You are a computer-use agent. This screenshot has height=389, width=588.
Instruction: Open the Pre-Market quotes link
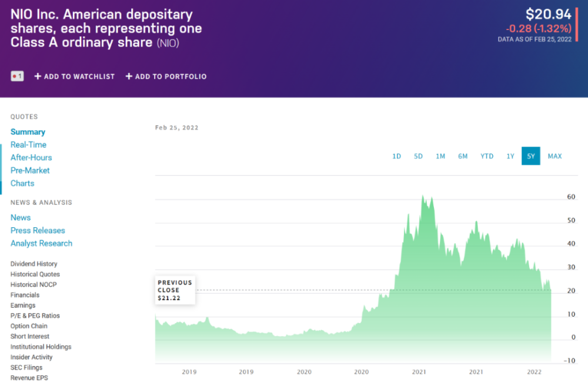pos(30,171)
